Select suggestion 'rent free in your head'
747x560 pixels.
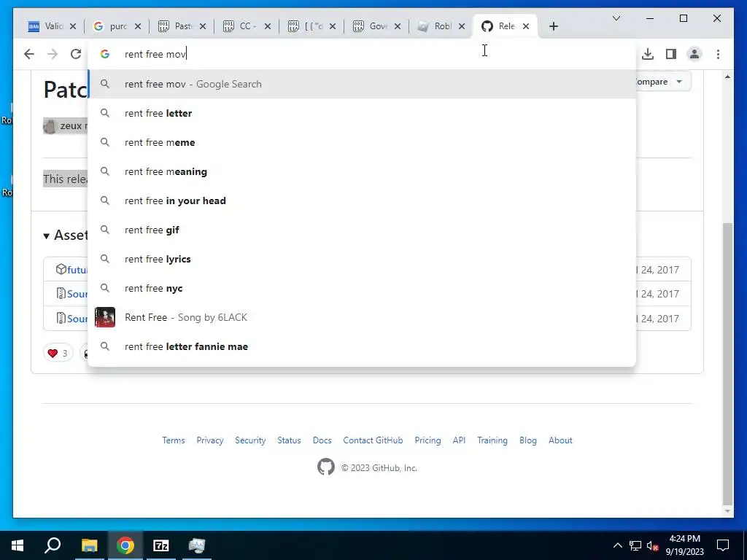[362, 201]
